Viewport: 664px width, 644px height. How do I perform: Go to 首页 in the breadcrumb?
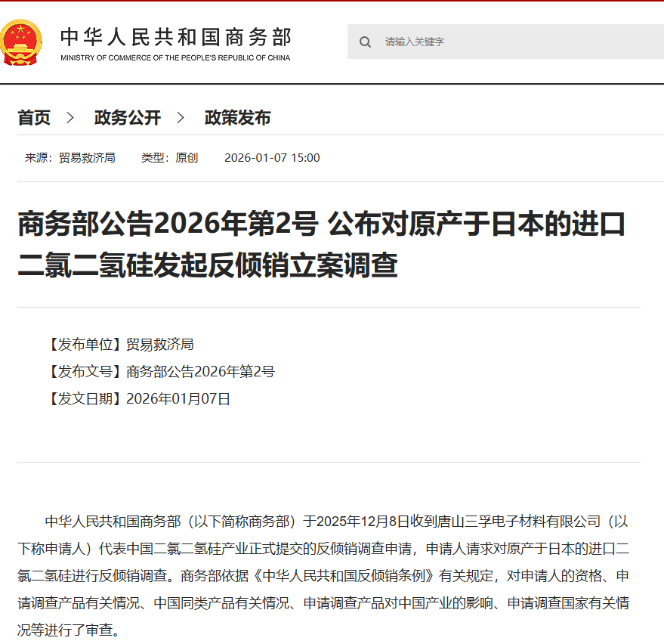click(x=34, y=118)
